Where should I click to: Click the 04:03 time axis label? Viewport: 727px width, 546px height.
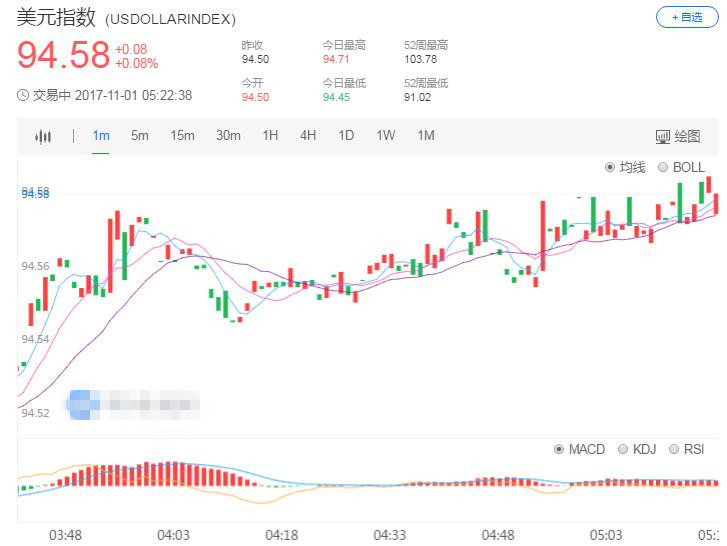[173, 535]
